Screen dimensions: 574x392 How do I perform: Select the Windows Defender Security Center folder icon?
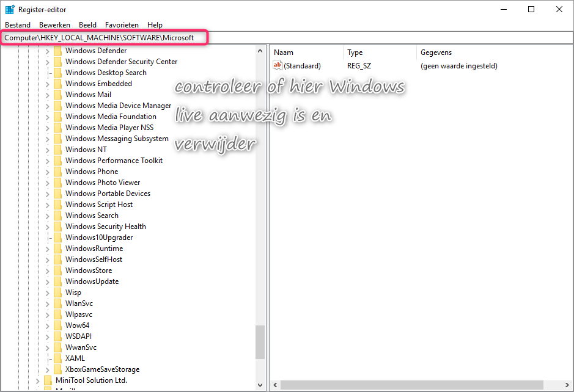pos(57,62)
